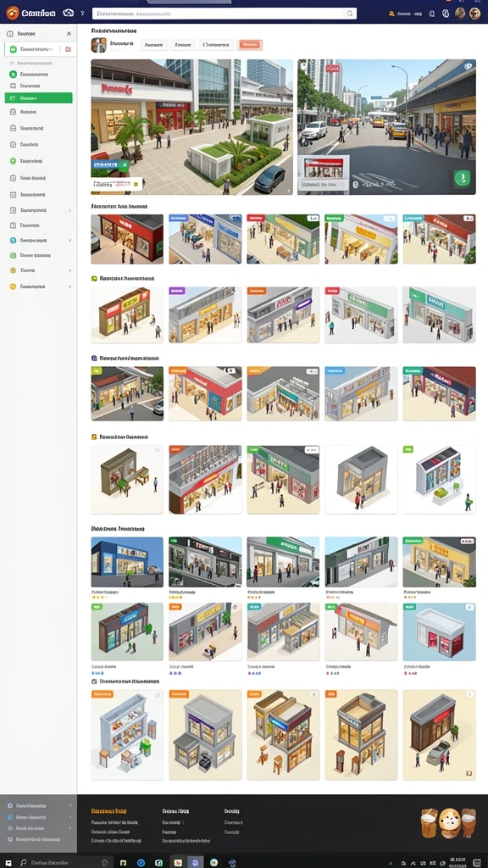Click the mascot characters image in the footer
This screenshot has width=488, height=868.
click(x=448, y=823)
